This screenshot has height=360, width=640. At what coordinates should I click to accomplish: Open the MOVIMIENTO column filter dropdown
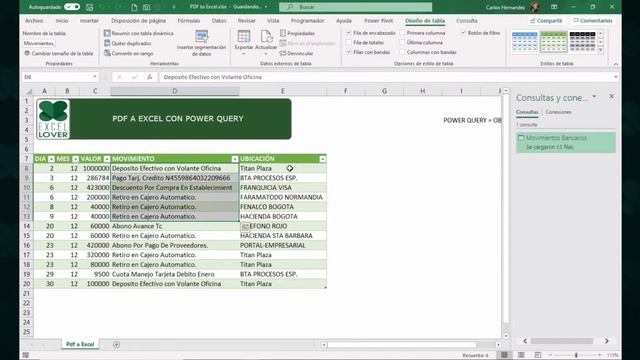[235, 159]
